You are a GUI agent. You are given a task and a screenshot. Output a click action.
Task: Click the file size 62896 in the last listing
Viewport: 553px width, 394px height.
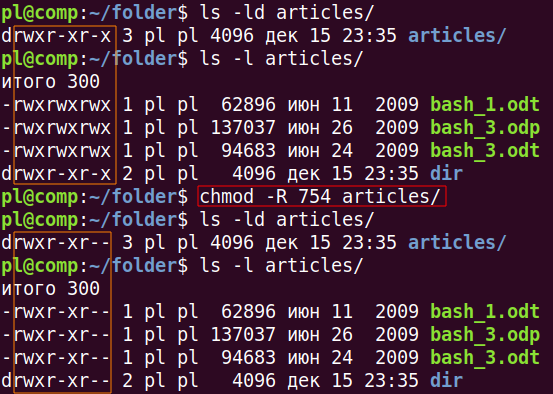coord(248,311)
